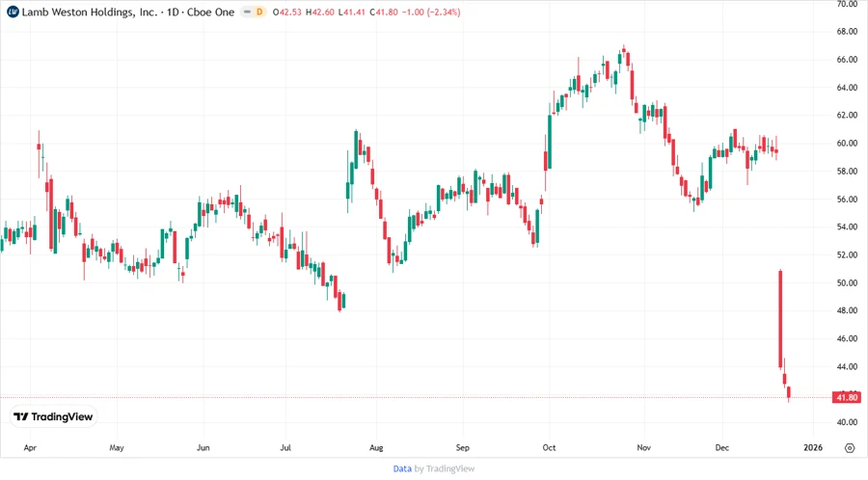
Task: Click the Jun label on time axis
Action: (203, 447)
